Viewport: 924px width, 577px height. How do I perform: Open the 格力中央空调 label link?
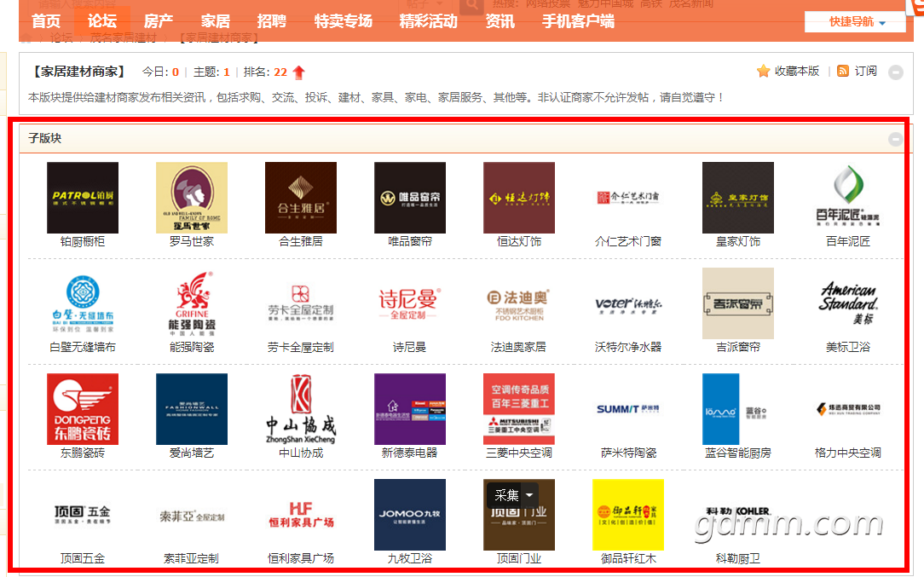click(847, 453)
